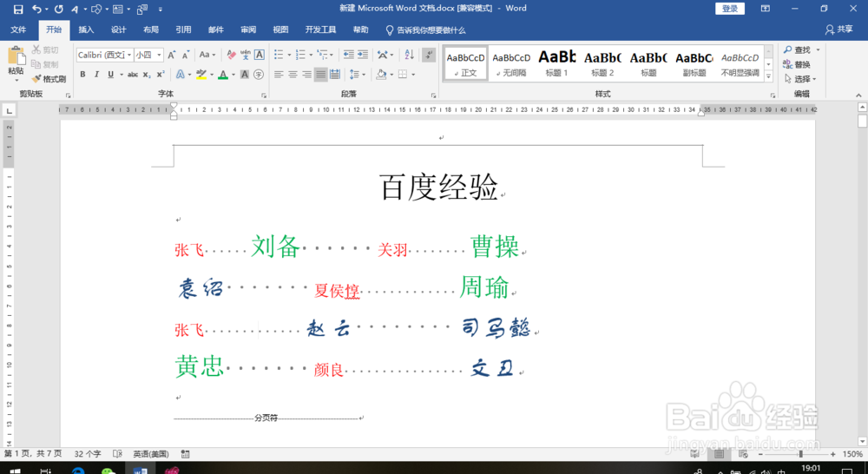Viewport: 868px width, 474px height.
Task: Open the phonetic guide (wén) tool
Action: pos(246,55)
